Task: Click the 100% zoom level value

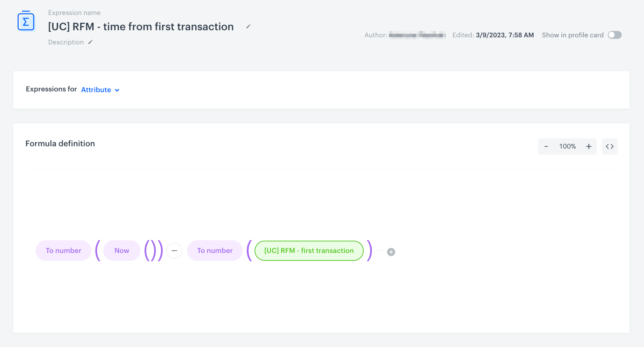Action: pyautogui.click(x=567, y=146)
